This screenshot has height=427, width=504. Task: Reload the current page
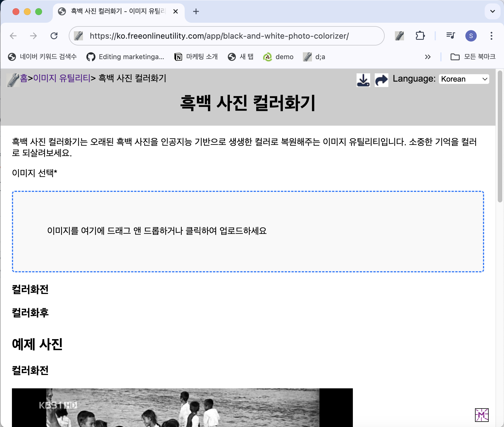click(x=54, y=36)
